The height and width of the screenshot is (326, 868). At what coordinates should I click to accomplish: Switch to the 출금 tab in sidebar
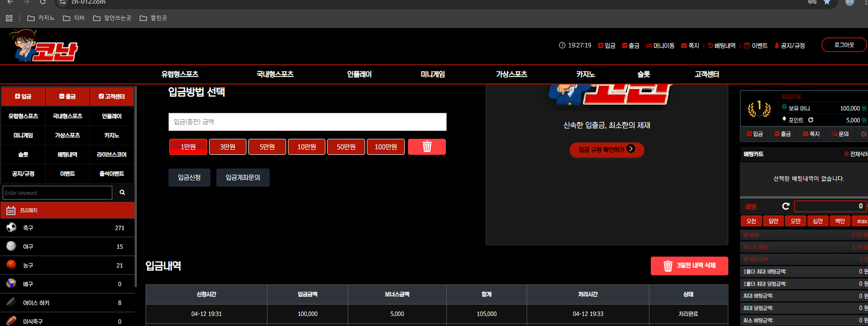click(68, 96)
